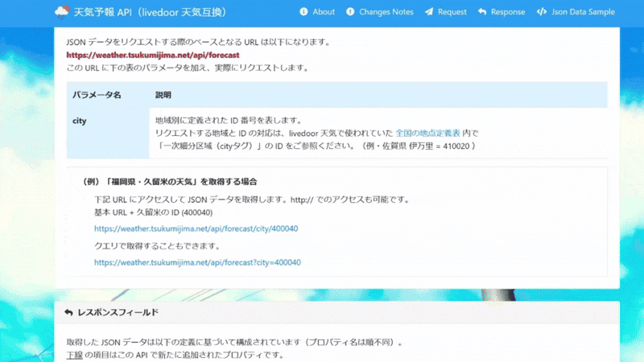
Task: Click the パラメータ名 table header
Action: pos(97,95)
